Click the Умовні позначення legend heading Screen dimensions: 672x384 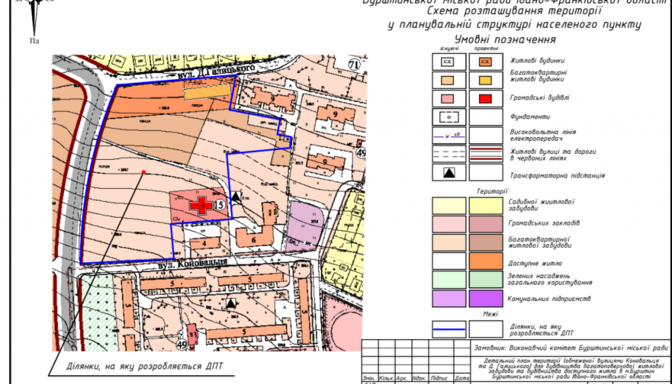(505, 40)
